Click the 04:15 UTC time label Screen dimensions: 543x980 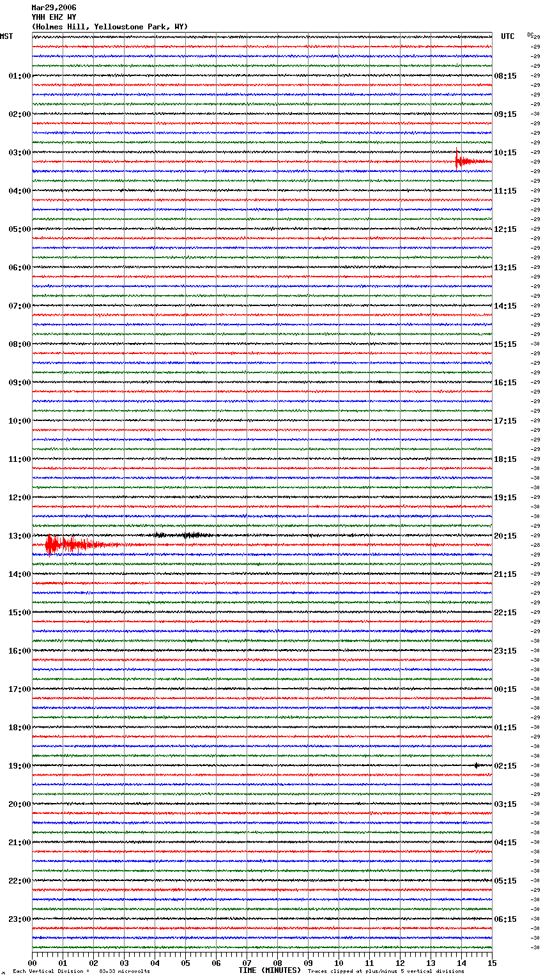(505, 843)
